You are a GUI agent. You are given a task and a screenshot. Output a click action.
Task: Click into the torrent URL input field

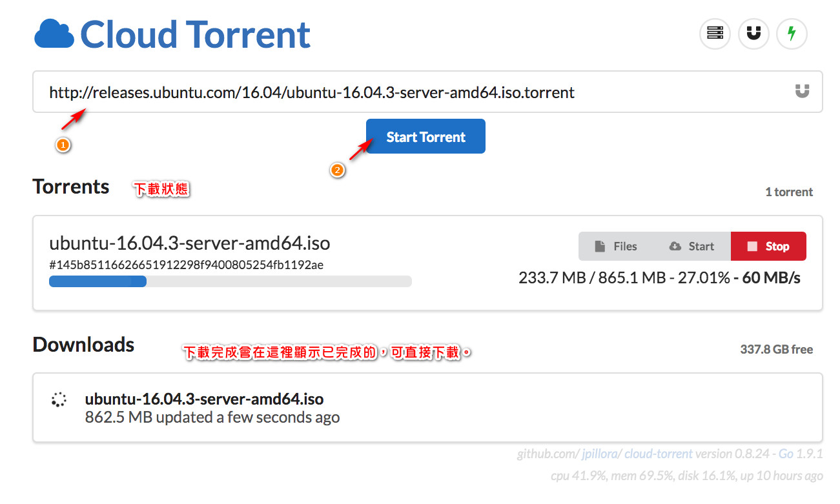[x=413, y=92]
